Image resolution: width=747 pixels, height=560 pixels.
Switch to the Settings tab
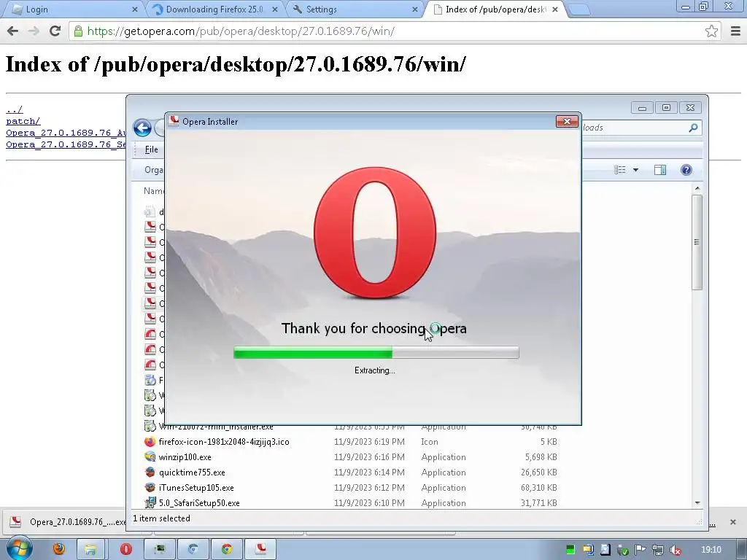click(355, 9)
